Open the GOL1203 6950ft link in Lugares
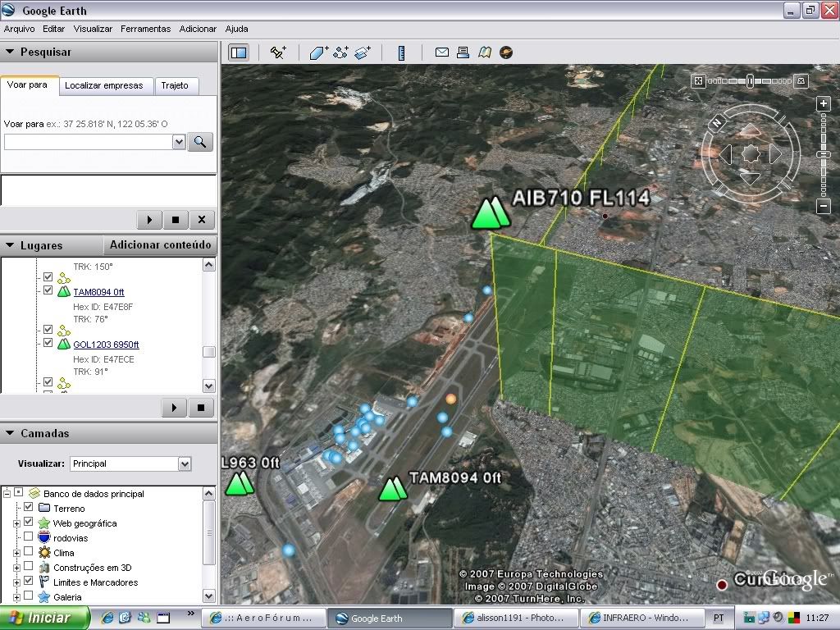Image resolution: width=840 pixels, height=630 pixels. pyautogui.click(x=106, y=345)
